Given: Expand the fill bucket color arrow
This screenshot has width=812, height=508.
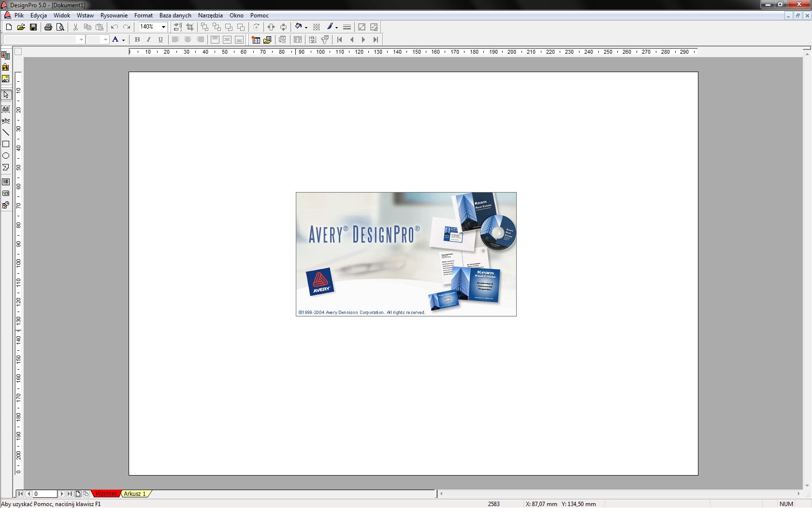Looking at the screenshot, I should tap(306, 28).
